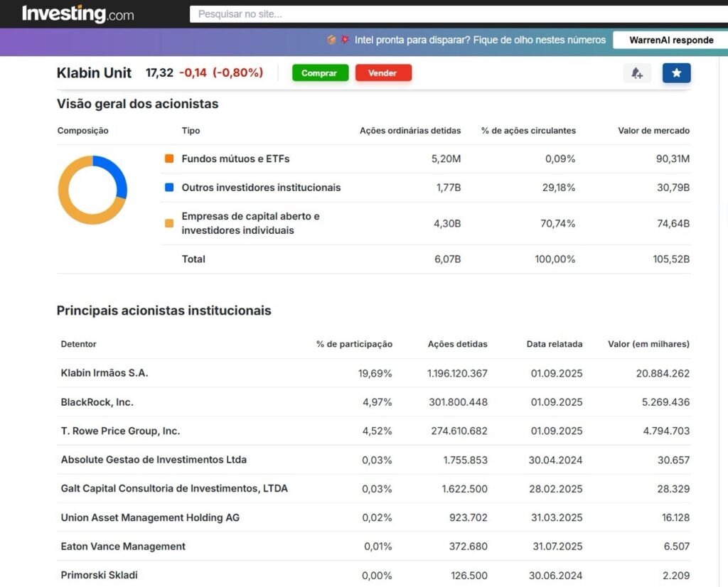Select the BlackRock, Inc. holder entry
This screenshot has height=587, width=728.
(x=97, y=402)
